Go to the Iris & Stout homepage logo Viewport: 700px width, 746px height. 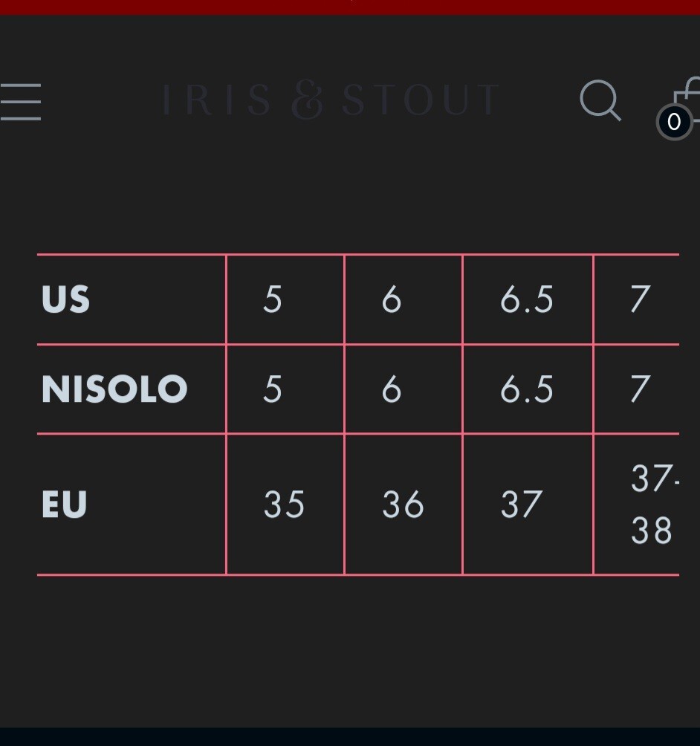[330, 100]
